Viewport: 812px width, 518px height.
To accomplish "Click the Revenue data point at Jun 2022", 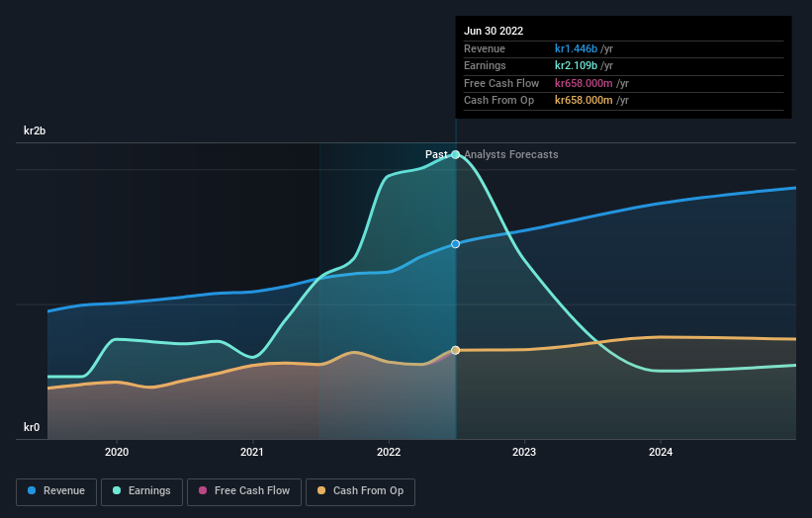I will pos(455,244).
